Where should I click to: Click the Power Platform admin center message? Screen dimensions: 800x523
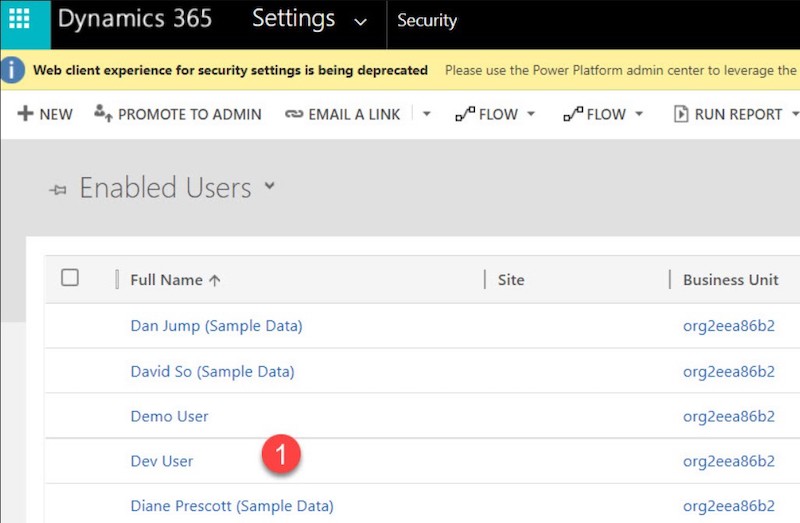tap(621, 70)
